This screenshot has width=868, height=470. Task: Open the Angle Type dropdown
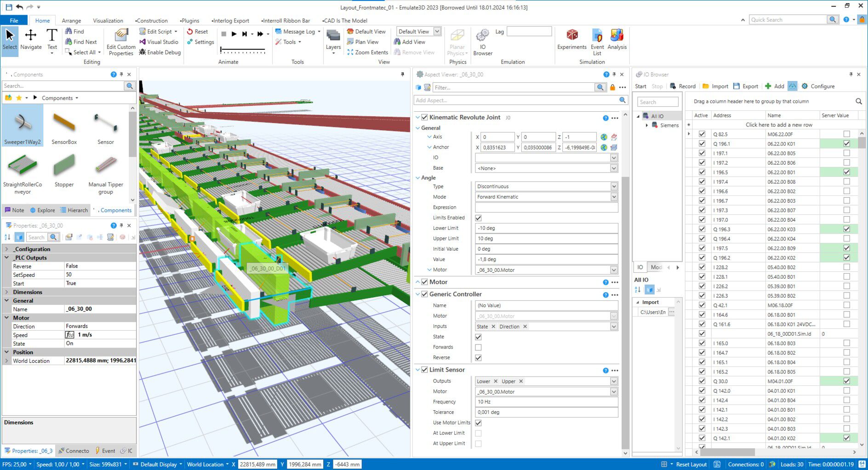613,186
